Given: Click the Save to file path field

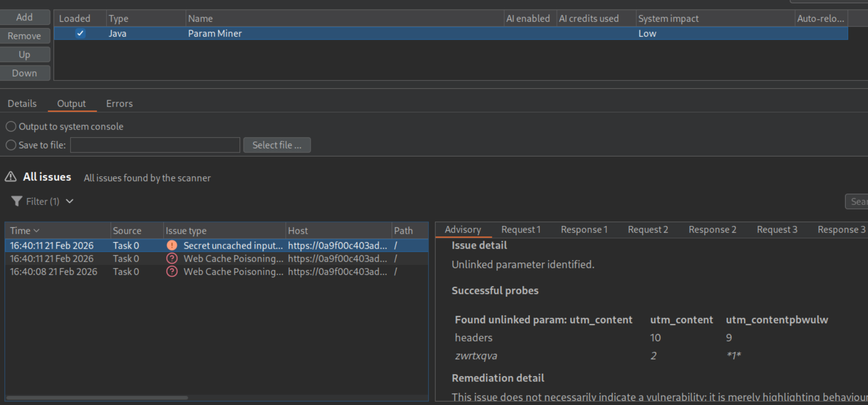Looking at the screenshot, I should point(155,145).
